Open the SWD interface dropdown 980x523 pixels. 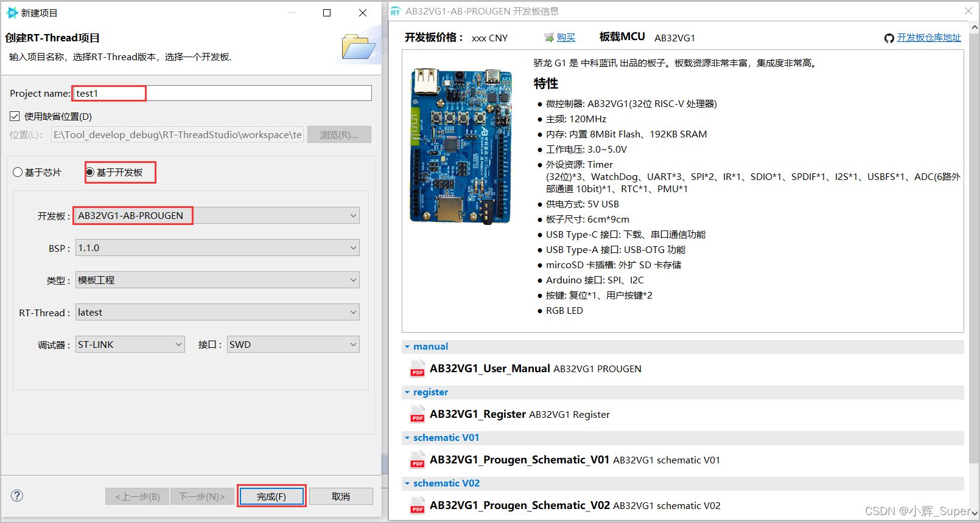click(x=293, y=344)
